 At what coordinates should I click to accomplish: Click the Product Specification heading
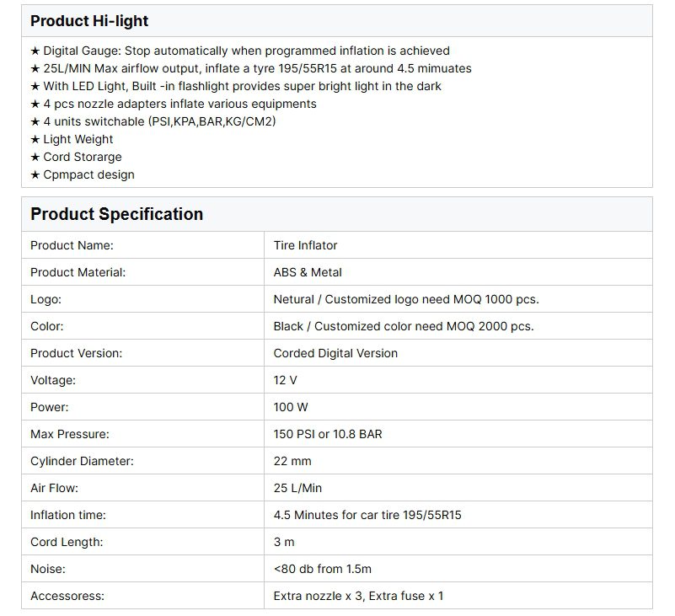click(x=116, y=214)
